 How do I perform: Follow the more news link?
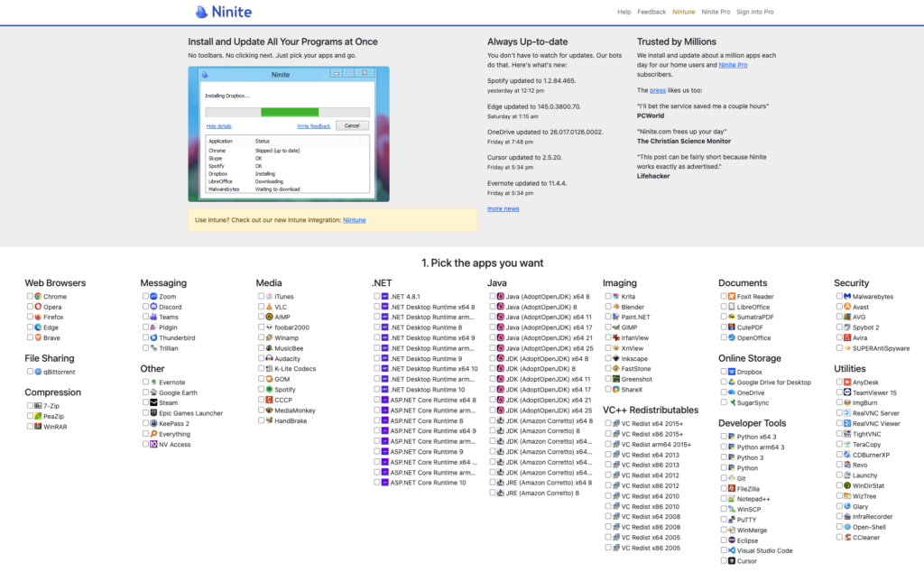pyautogui.click(x=503, y=208)
